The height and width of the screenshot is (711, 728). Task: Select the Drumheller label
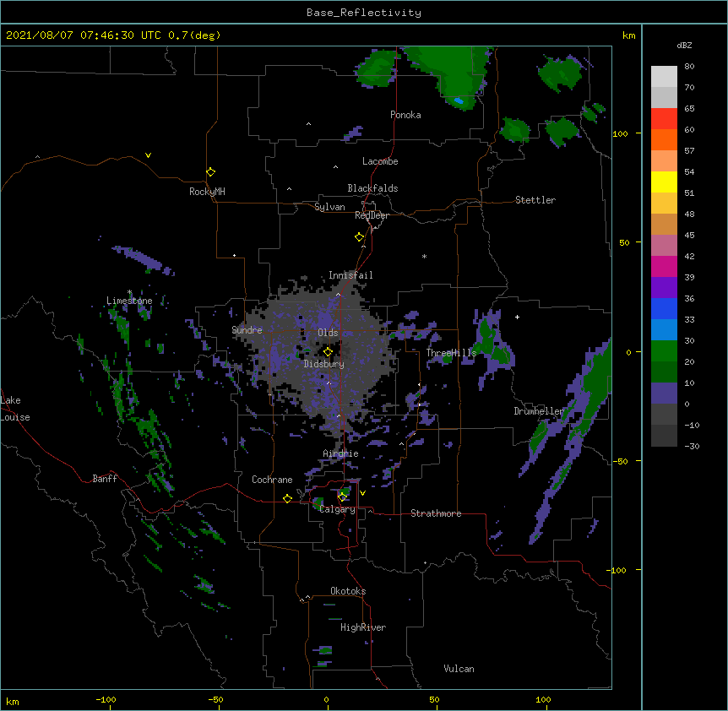(539, 411)
